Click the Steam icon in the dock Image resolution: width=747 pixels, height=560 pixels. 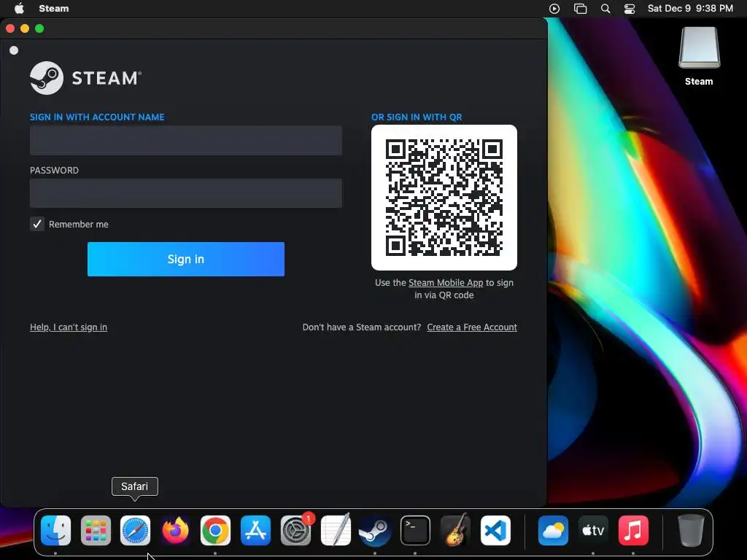tap(376, 531)
